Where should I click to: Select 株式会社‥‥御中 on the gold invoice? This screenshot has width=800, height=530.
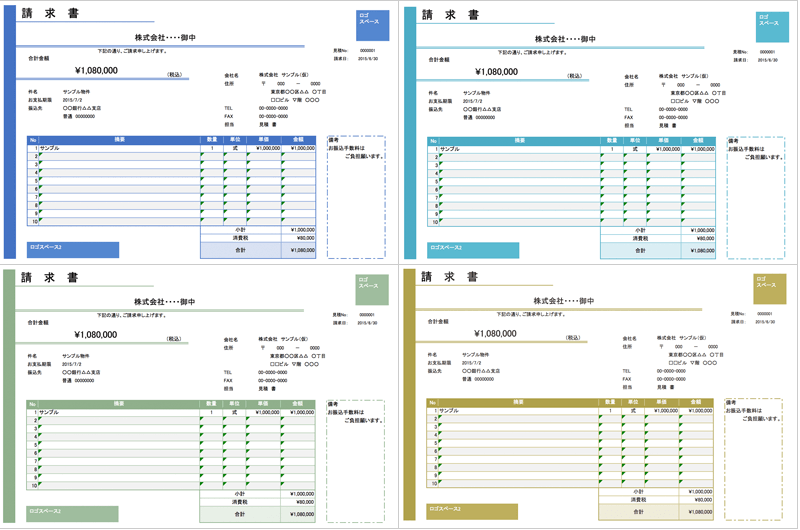564,301
